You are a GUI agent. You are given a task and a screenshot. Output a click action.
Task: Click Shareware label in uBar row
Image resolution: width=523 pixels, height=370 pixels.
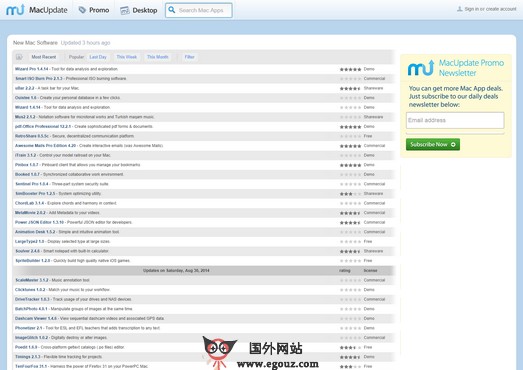pos(373,88)
